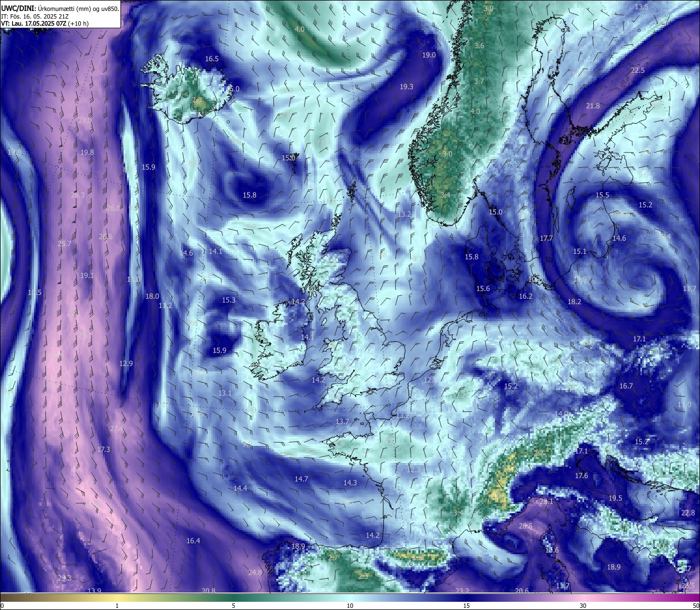Click the 16.5 value north of Iceland

coord(212,59)
